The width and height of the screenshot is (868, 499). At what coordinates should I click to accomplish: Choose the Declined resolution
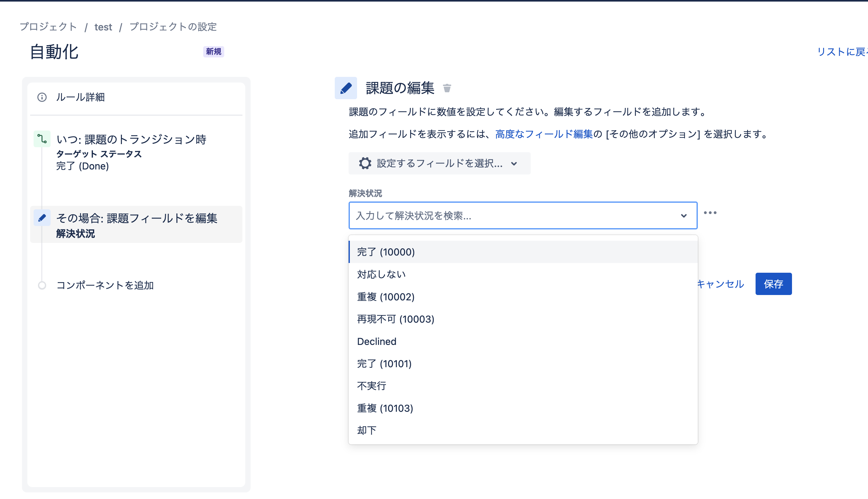(523, 341)
